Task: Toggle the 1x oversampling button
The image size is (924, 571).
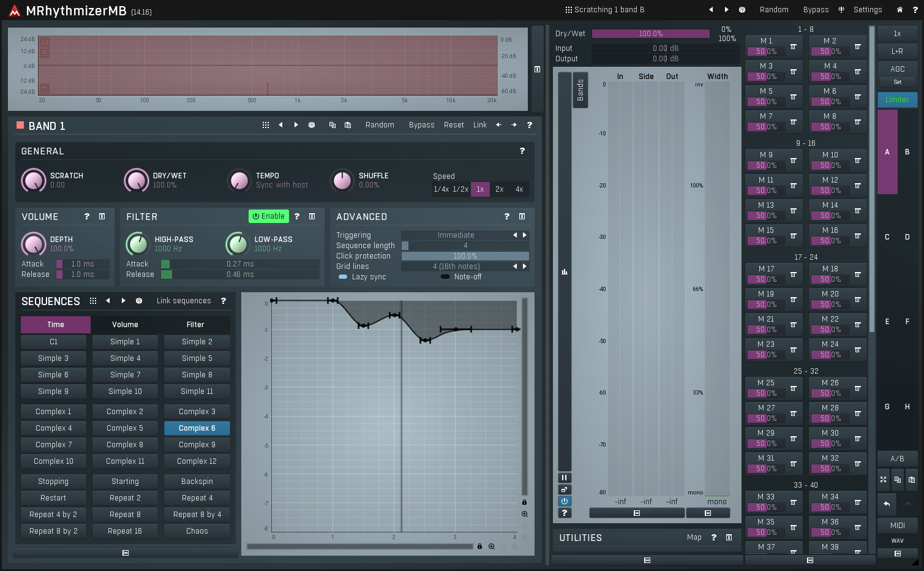Action: (x=897, y=34)
